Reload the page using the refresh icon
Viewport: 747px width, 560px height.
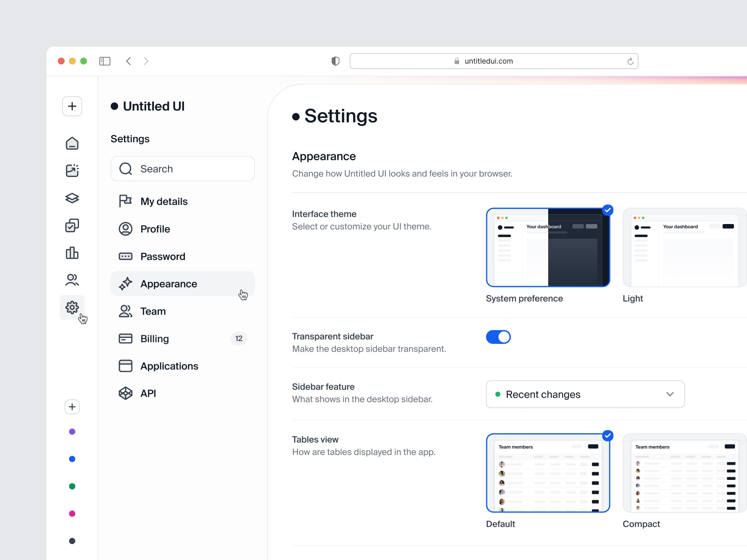coord(630,61)
